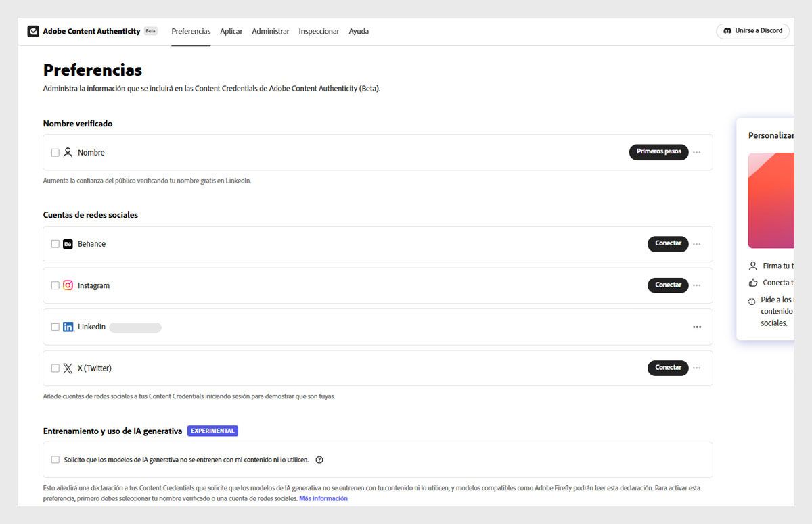Image resolution: width=812 pixels, height=524 pixels.
Task: Click Conectar for Behance
Action: click(668, 243)
